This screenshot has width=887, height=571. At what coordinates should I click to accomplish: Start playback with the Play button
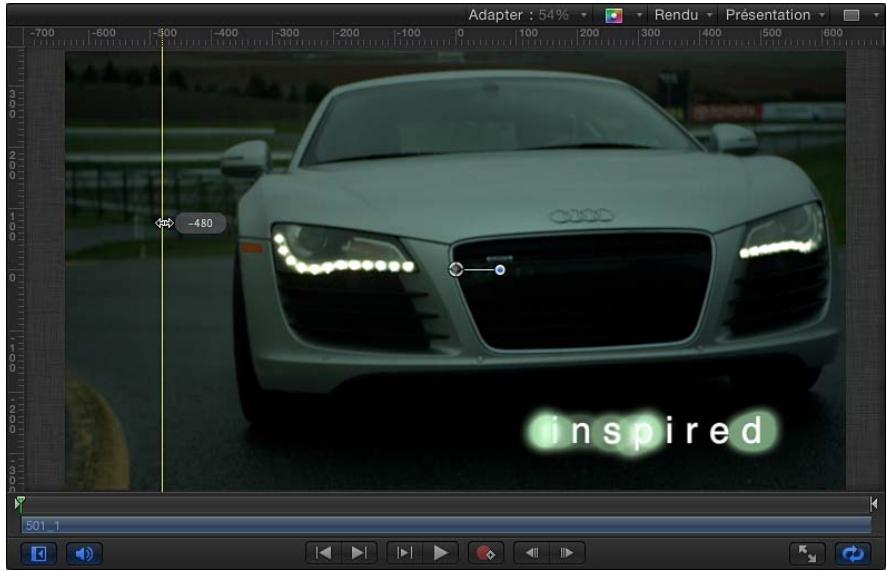pos(440,552)
